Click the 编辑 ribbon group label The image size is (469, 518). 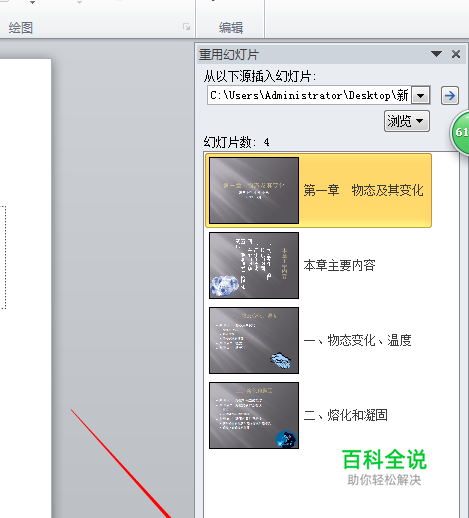(231, 28)
